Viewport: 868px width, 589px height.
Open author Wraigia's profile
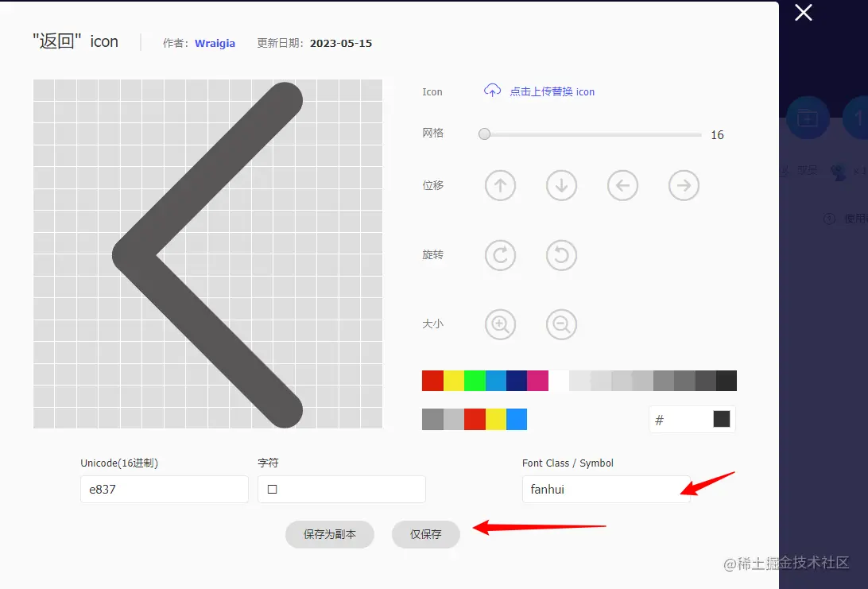pyautogui.click(x=215, y=43)
